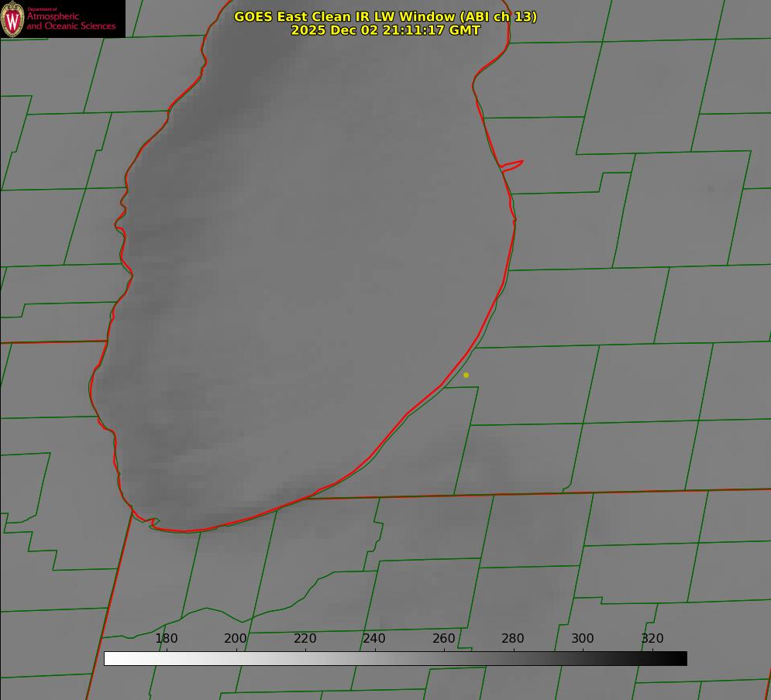This screenshot has width=771, height=700.
Task: Click the yellow dot marker
Action: [466, 375]
